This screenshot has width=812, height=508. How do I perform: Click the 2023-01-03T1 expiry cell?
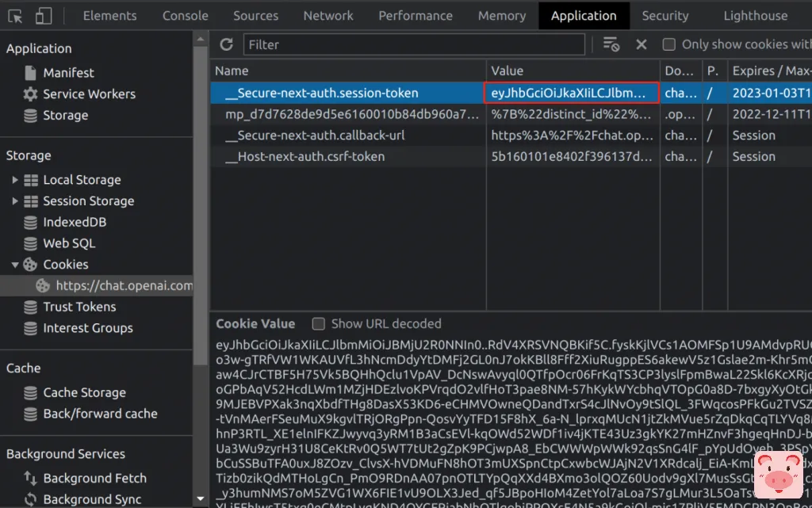(770, 93)
